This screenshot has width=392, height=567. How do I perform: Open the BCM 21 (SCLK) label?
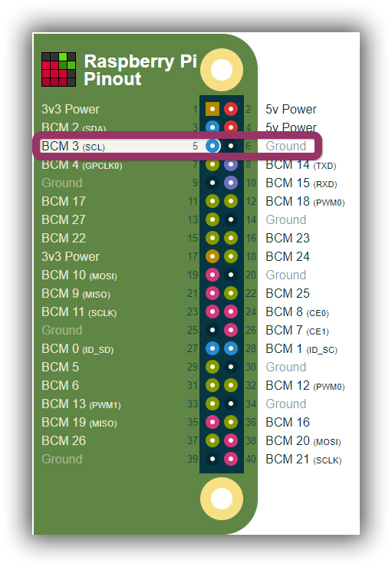[304, 460]
